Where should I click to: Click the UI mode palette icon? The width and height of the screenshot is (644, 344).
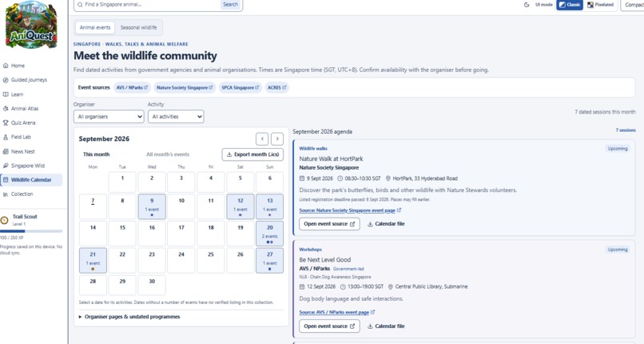(x=527, y=5)
